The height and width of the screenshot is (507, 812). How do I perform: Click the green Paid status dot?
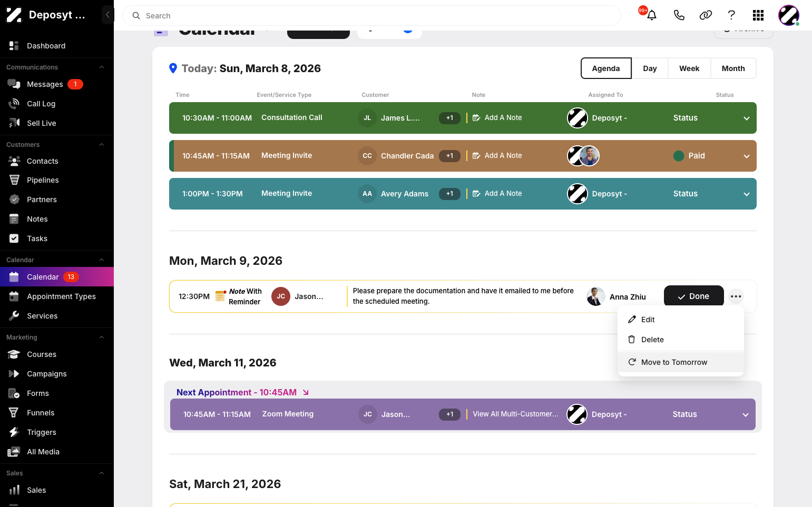tap(679, 156)
